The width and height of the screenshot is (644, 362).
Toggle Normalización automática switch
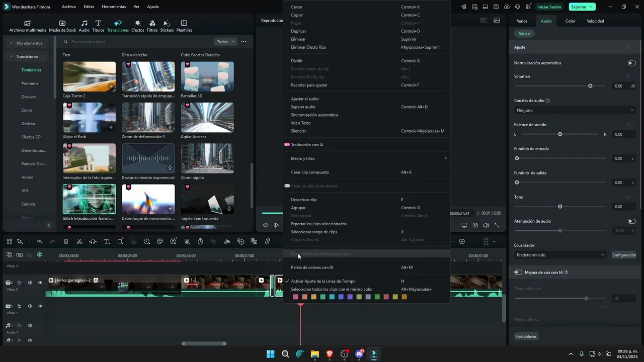631,63
